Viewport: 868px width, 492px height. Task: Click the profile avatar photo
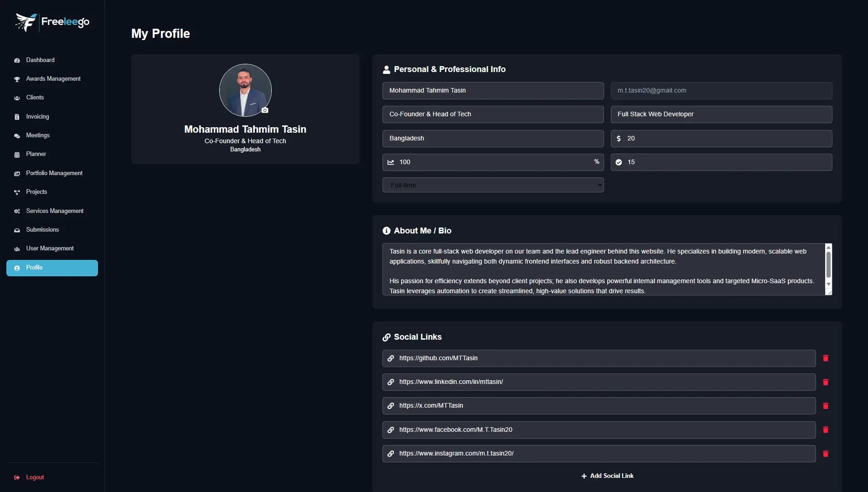tap(245, 90)
